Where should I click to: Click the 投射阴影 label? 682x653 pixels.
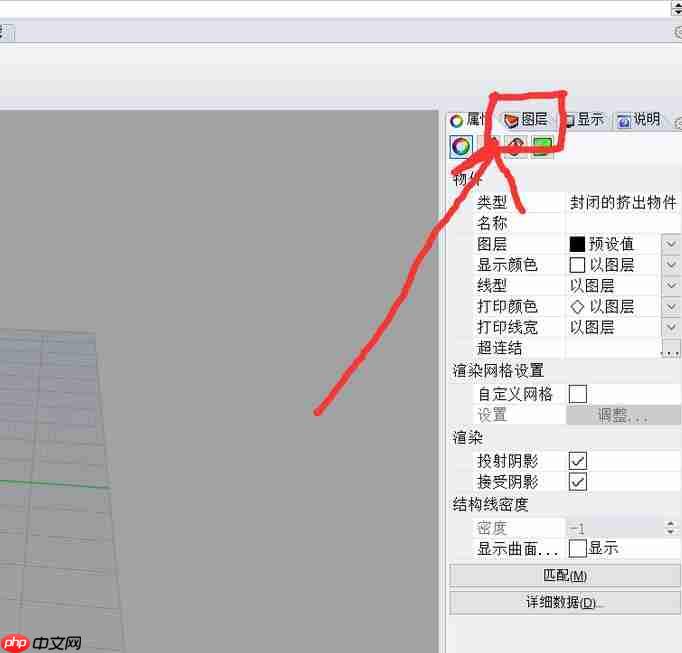pos(507,461)
